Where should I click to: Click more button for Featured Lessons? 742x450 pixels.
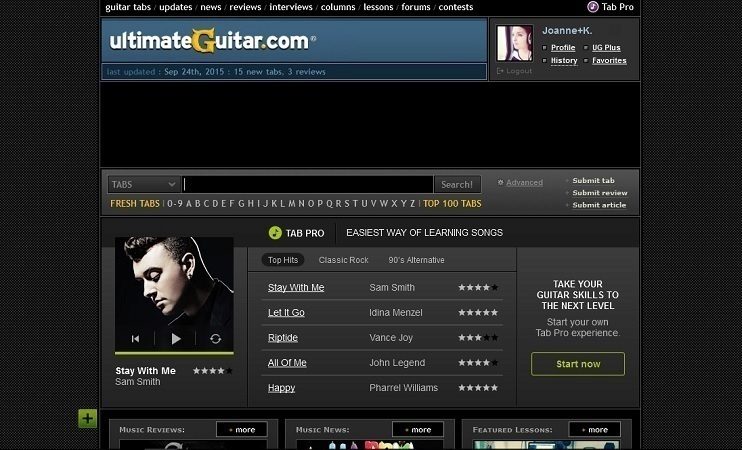(594, 430)
